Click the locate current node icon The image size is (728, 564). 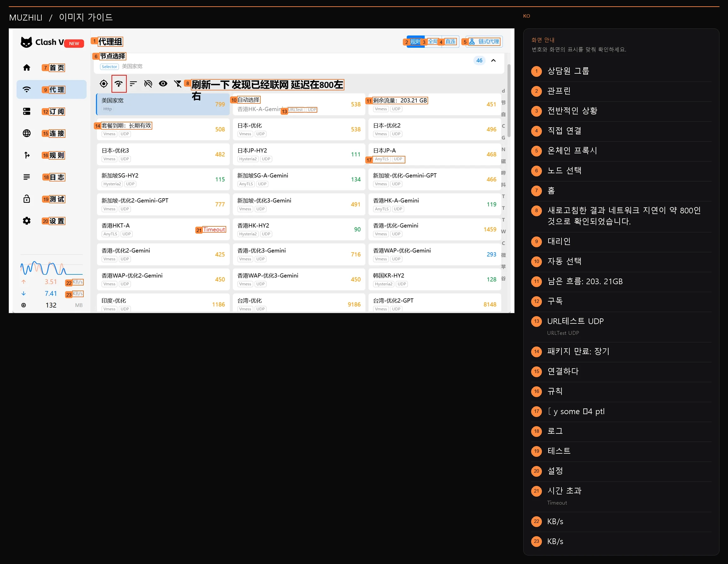coord(104,84)
